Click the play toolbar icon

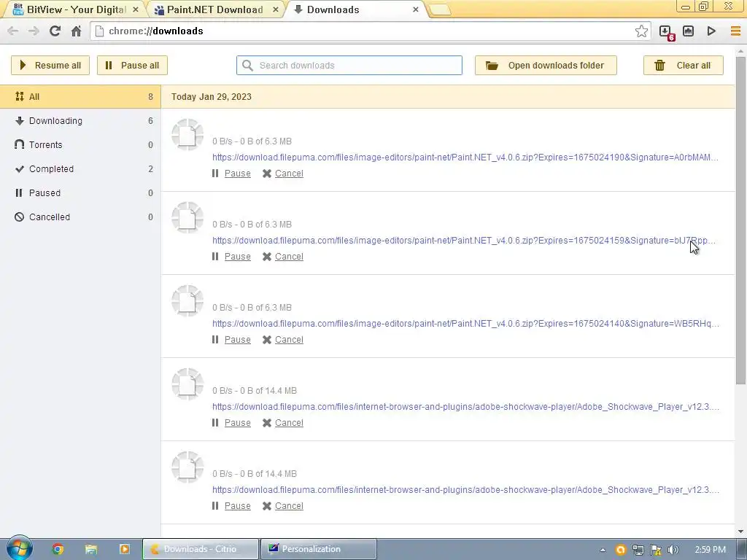point(711,31)
